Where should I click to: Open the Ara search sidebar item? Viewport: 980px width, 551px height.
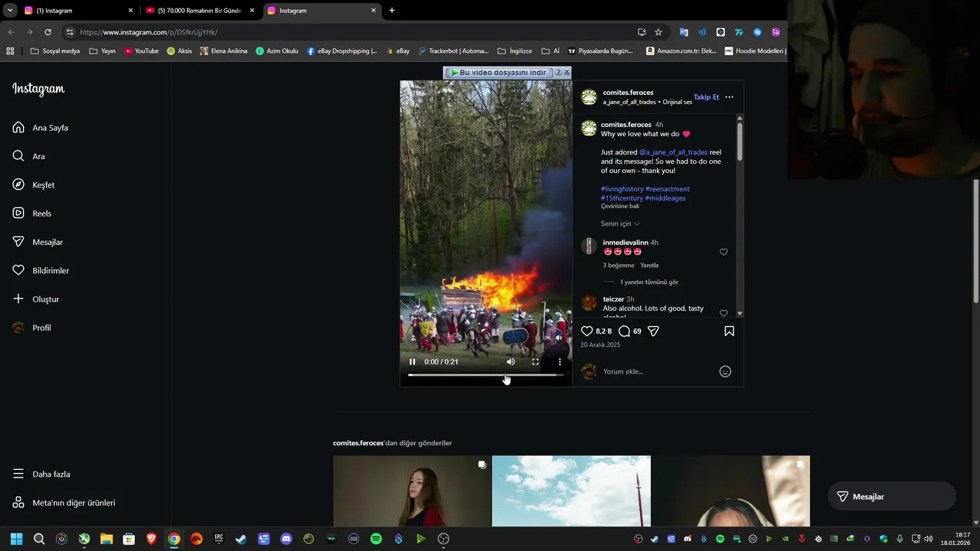[28, 156]
